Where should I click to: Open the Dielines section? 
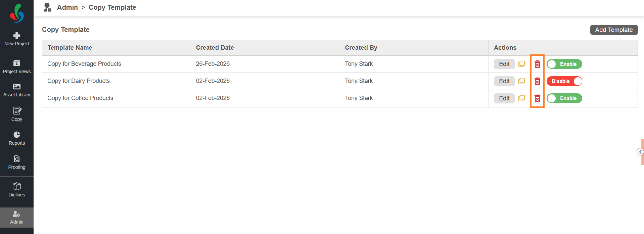pos(17,190)
